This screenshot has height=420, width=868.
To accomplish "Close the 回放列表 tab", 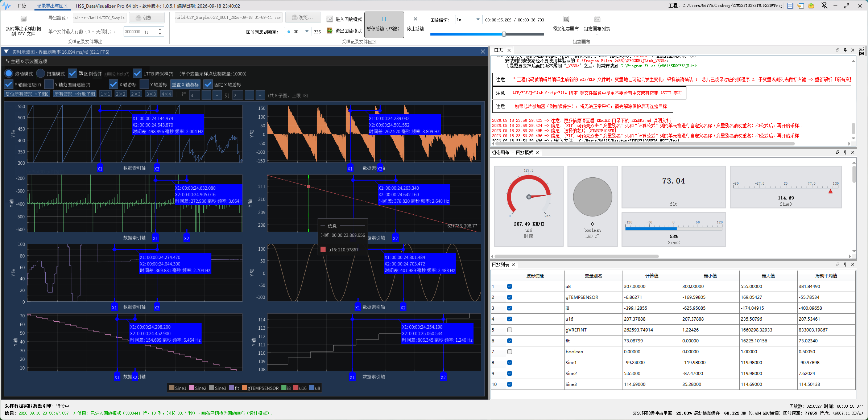I will (513, 265).
